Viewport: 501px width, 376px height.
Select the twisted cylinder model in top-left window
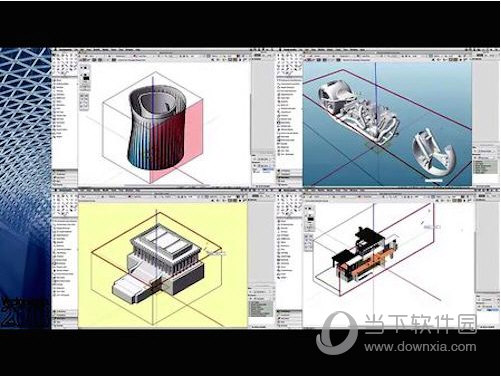pos(156,128)
